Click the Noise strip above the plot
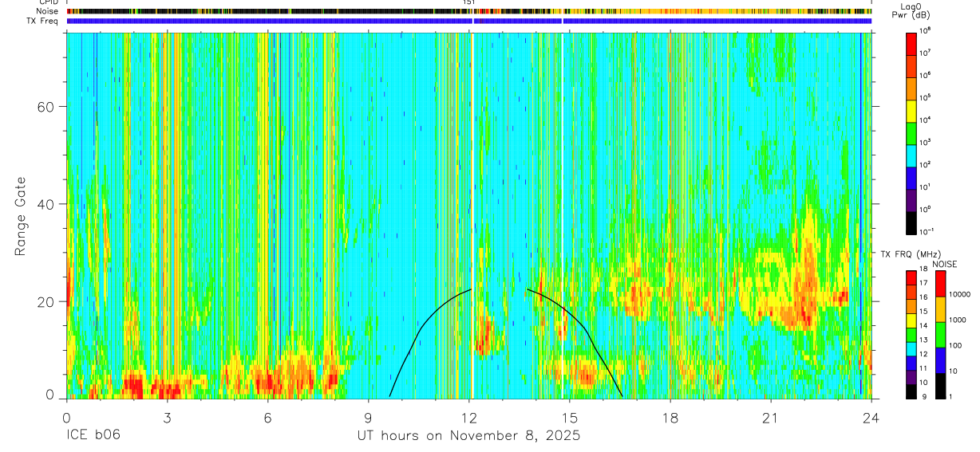This screenshot has height=452, width=980. point(468,11)
